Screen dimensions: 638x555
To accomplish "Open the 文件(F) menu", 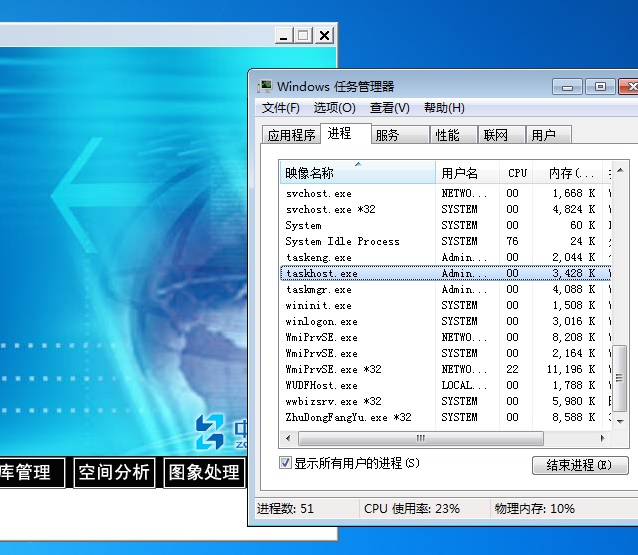I will [280, 108].
